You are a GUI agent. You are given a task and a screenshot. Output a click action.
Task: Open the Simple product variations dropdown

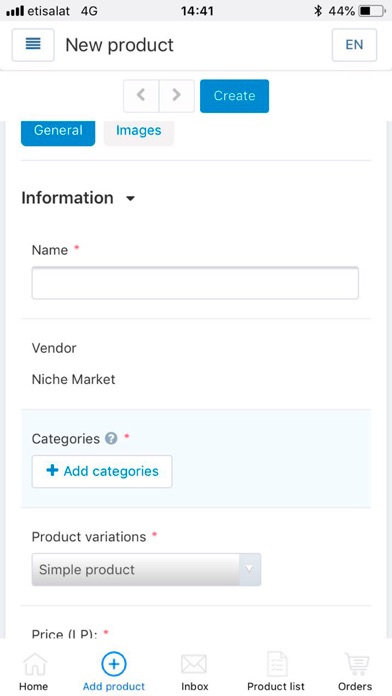146,569
